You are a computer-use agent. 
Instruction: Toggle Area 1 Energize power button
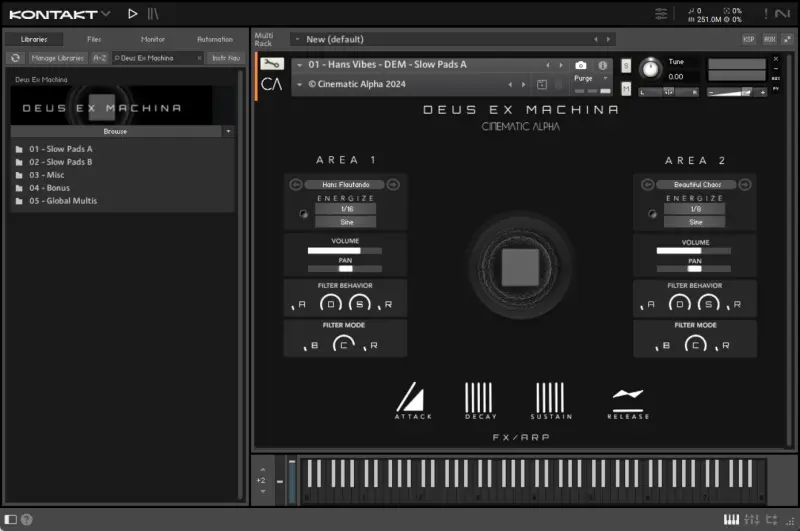(304, 214)
